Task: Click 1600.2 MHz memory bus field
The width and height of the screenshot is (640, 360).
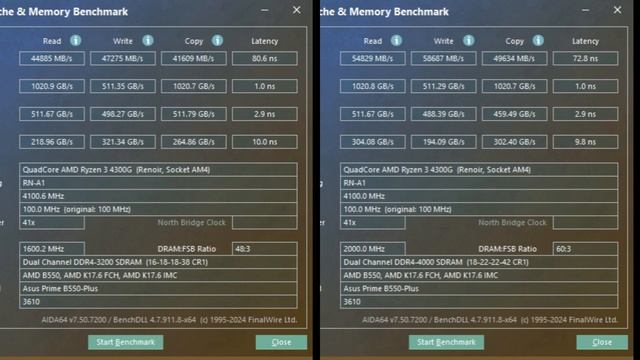Action: tap(52, 249)
